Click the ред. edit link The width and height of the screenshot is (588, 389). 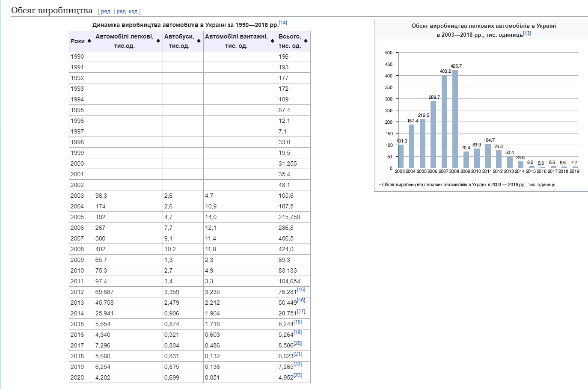[x=106, y=12]
